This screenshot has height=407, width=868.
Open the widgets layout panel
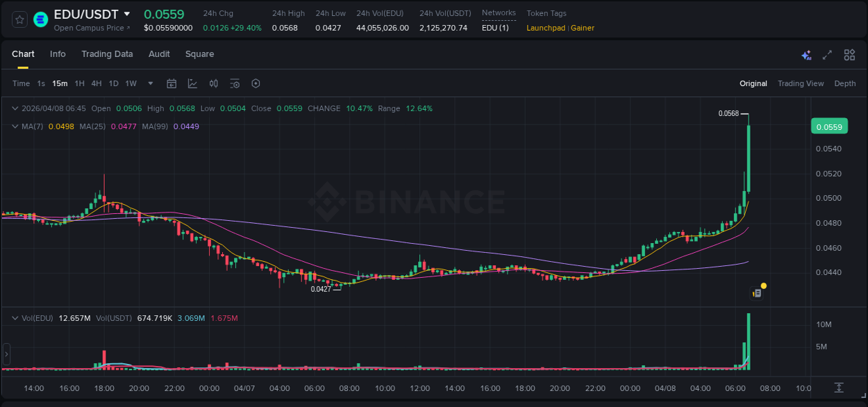coord(849,54)
